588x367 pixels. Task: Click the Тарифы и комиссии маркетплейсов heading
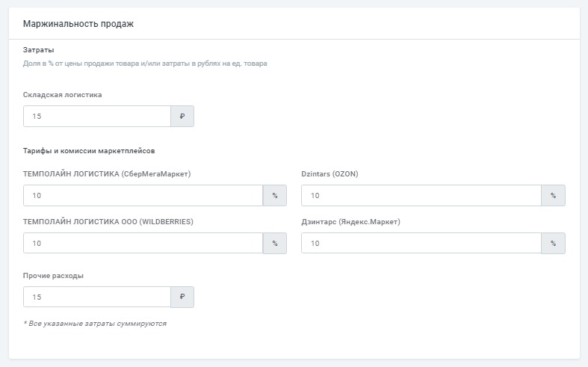pyautogui.click(x=89, y=151)
